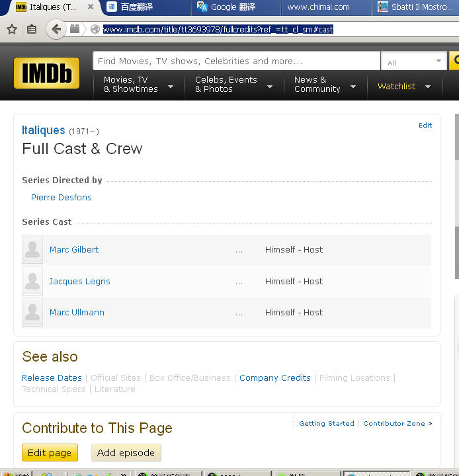Switch to the Google 翻译 tab
The width and height of the screenshot is (459, 476).
click(235, 7)
